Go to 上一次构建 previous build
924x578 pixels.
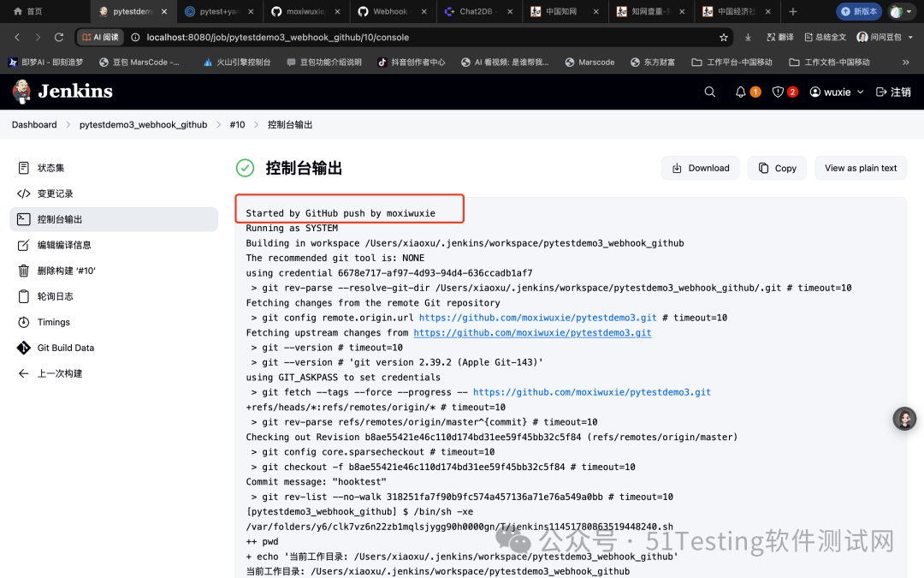[x=114, y=373]
